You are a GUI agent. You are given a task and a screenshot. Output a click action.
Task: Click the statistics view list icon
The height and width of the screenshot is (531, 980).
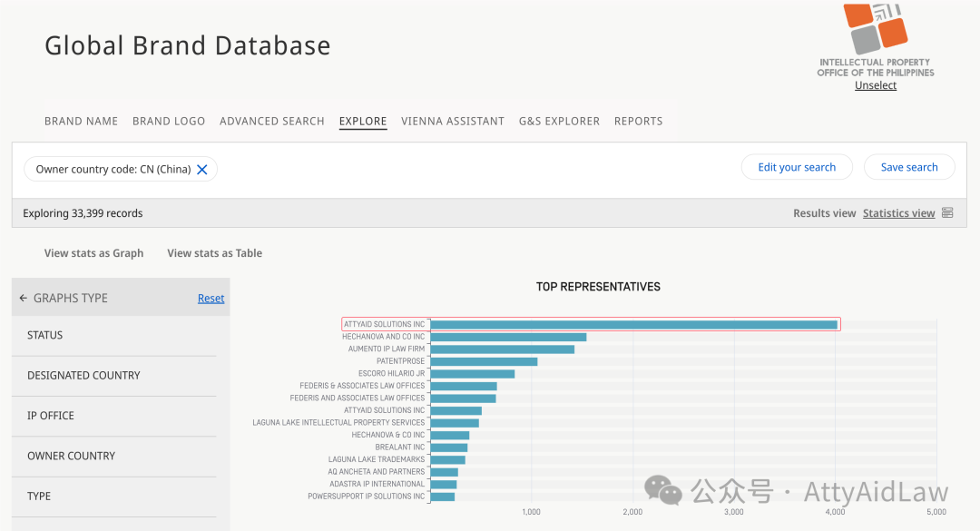point(947,212)
